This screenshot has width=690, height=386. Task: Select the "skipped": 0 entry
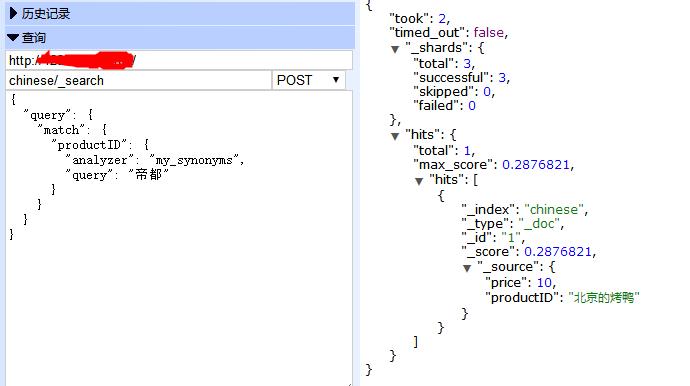(x=454, y=92)
